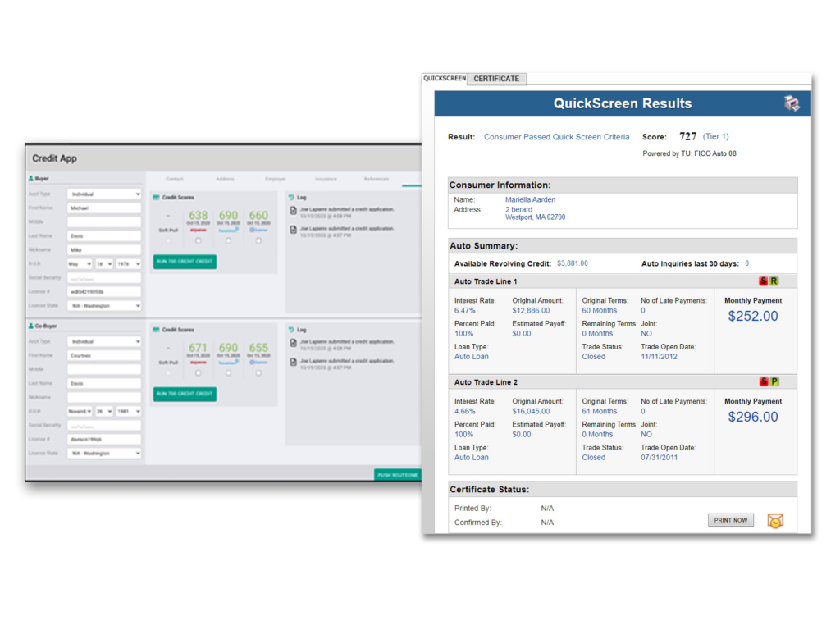Expand the Buyer License State dropdown
This screenshot has height=630, width=840.
(104, 306)
